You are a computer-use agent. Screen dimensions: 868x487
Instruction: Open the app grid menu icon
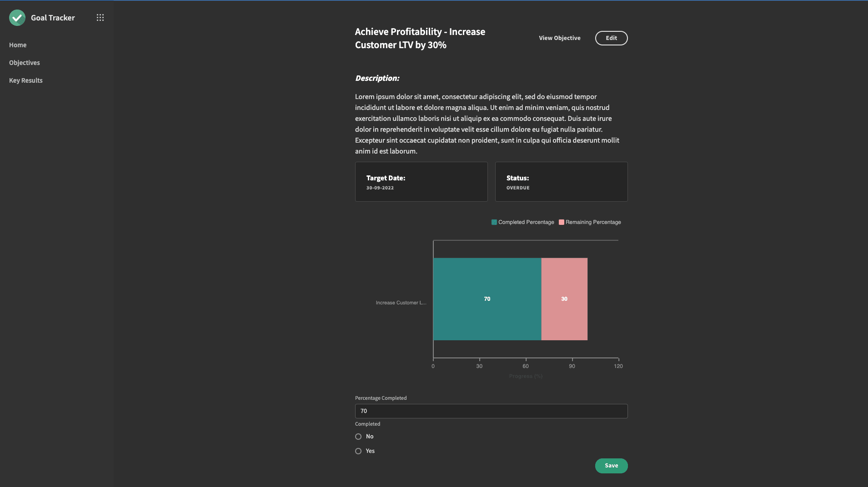coord(100,18)
